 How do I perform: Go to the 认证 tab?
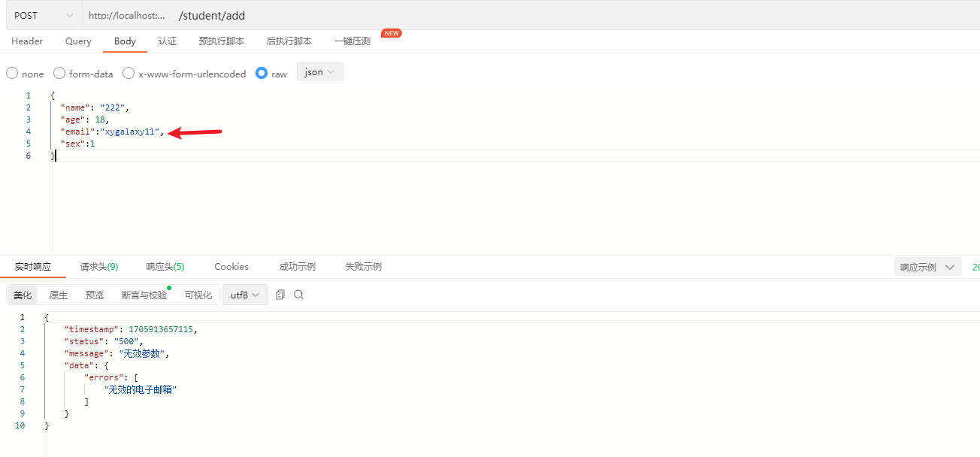[x=168, y=41]
